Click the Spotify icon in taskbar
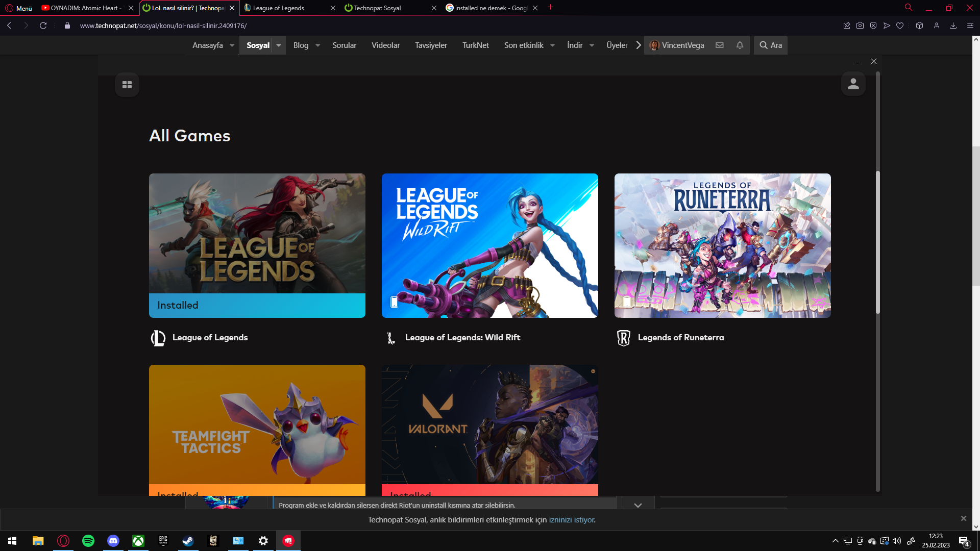The height and width of the screenshot is (551, 980). coord(88,541)
